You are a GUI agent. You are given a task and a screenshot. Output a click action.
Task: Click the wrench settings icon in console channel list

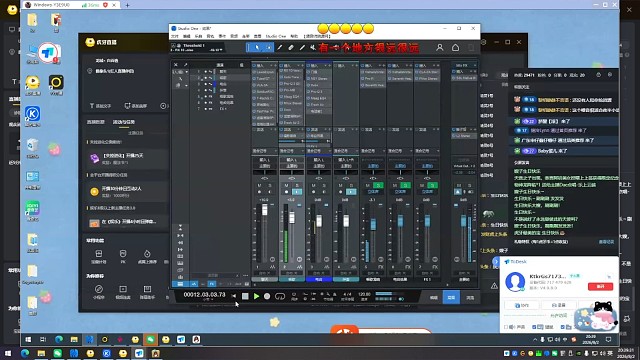click(185, 65)
